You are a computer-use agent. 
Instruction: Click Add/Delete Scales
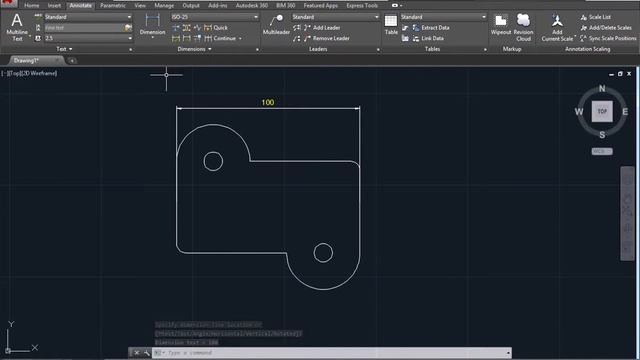coord(606,28)
